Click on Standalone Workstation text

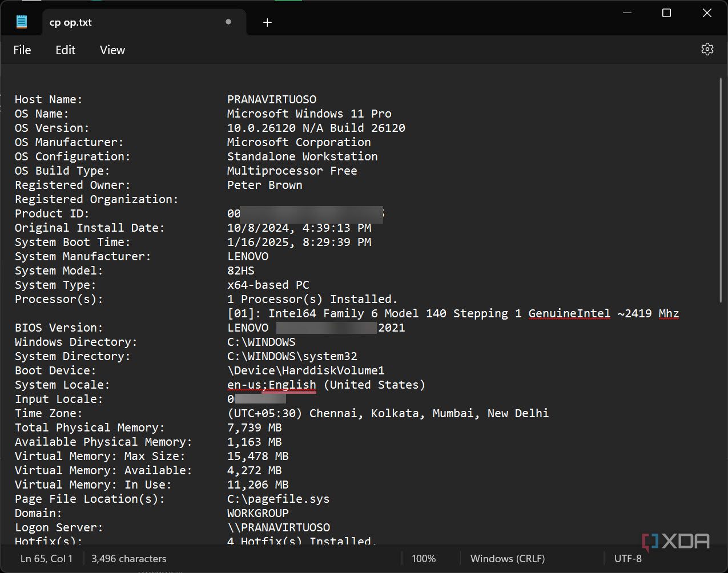303,156
